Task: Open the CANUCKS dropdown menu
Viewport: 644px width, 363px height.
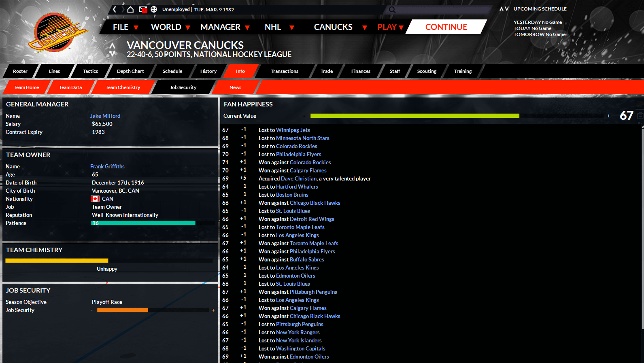Action: tap(340, 27)
